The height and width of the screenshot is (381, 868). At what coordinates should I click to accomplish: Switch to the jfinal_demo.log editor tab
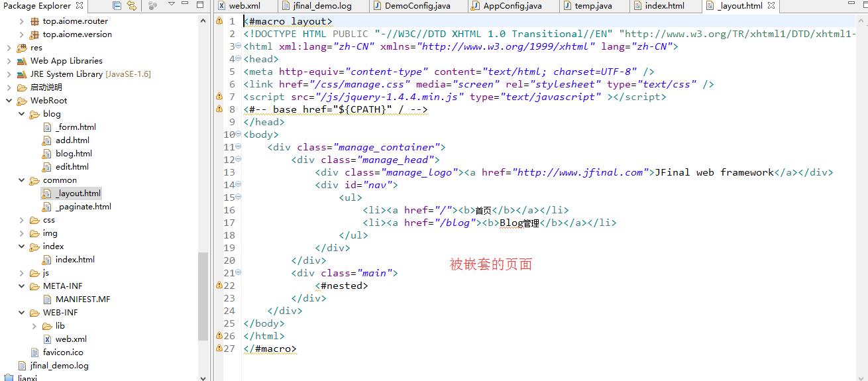click(322, 6)
